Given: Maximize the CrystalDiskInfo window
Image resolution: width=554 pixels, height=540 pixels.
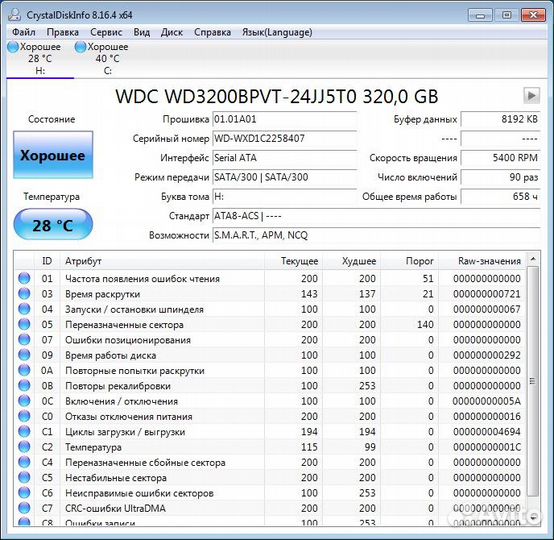Looking at the screenshot, I should pyautogui.click(x=506, y=15).
